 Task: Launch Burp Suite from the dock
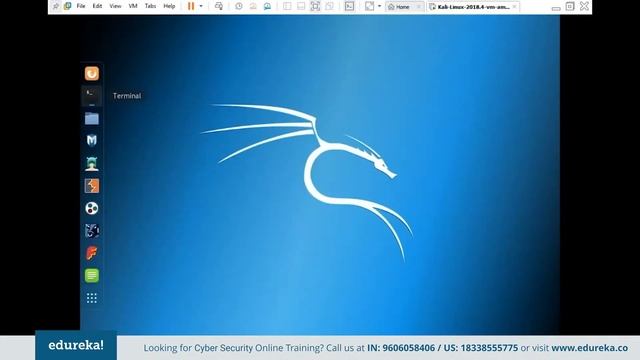click(92, 186)
